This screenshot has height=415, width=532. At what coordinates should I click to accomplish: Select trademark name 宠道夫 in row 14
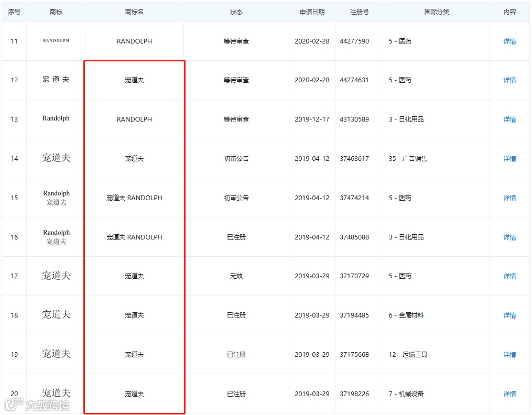point(134,159)
